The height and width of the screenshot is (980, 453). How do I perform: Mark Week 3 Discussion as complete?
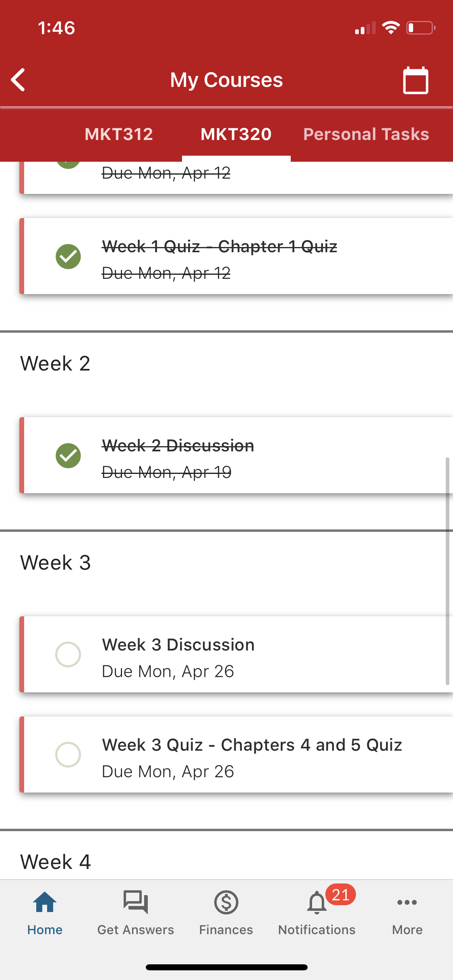[68, 655]
